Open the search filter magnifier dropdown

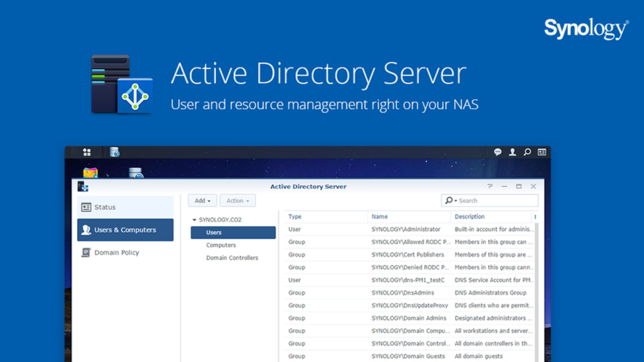(x=450, y=201)
